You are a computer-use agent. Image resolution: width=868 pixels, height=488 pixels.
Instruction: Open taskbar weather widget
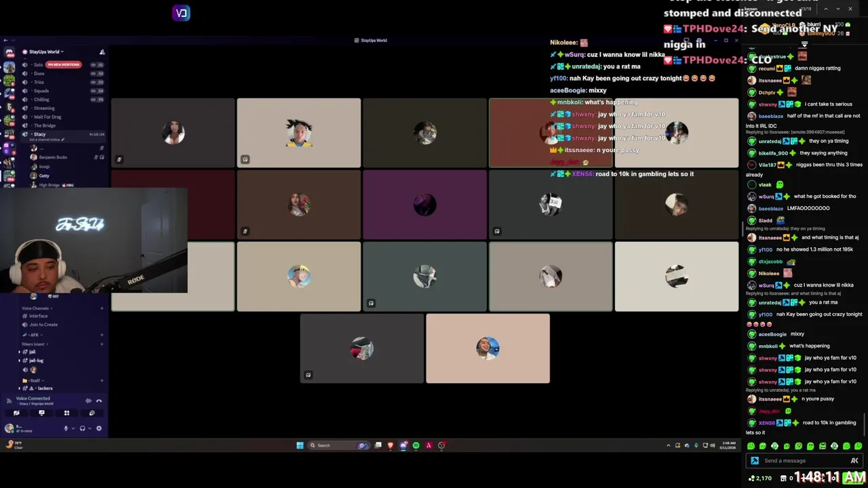(x=14, y=445)
